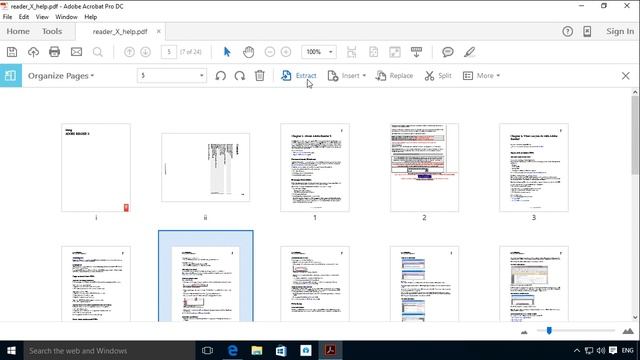Send the file by email with the envelope icon
The width and height of the screenshot is (640, 360).
pyautogui.click(x=76, y=52)
